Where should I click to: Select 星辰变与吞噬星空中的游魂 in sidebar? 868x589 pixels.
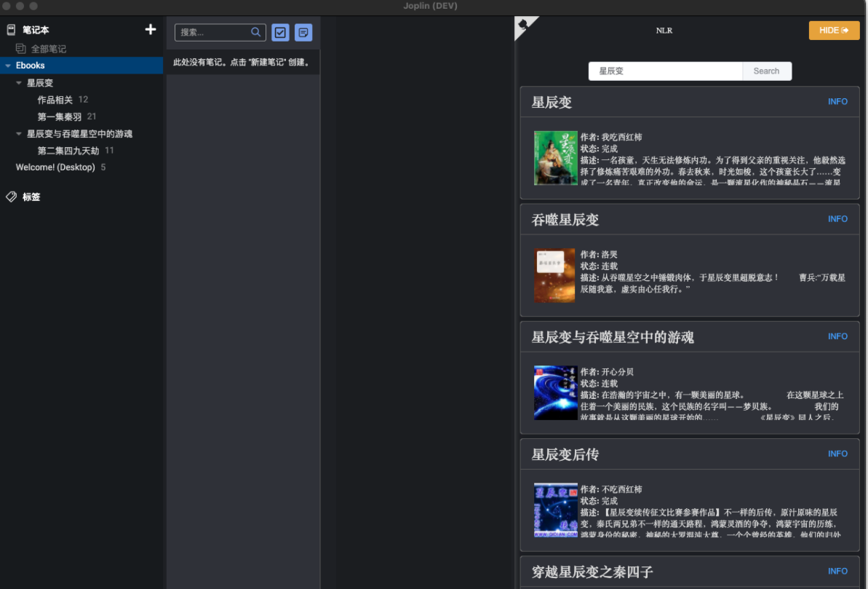click(81, 133)
